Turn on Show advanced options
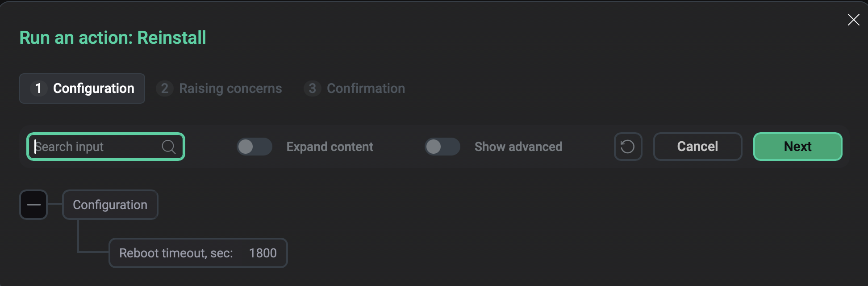This screenshot has width=868, height=286. [442, 147]
